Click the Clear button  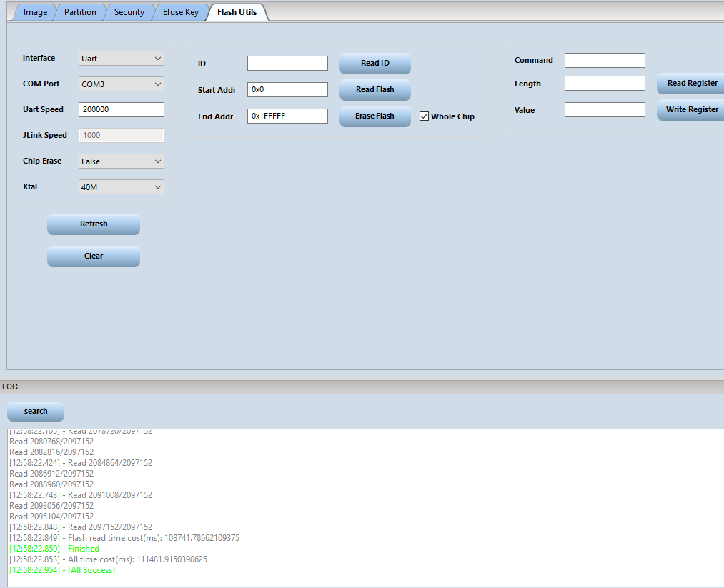(94, 256)
